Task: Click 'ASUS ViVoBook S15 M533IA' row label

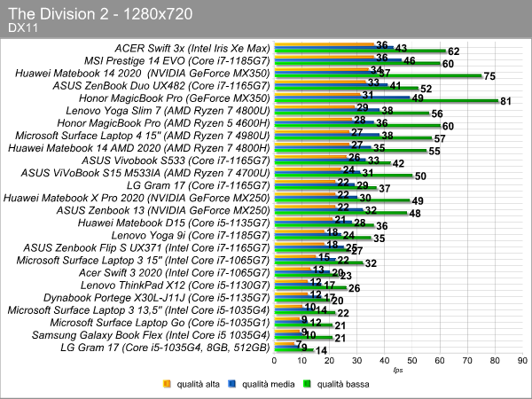Action: click(145, 173)
